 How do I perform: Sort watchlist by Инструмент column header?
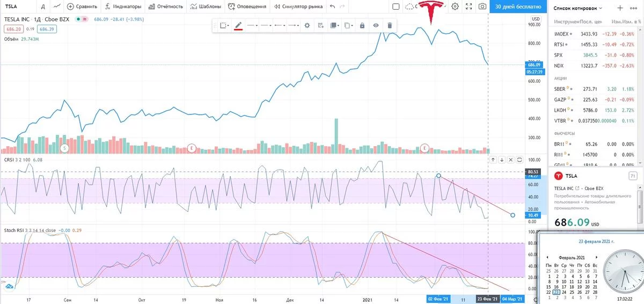(x=566, y=21)
